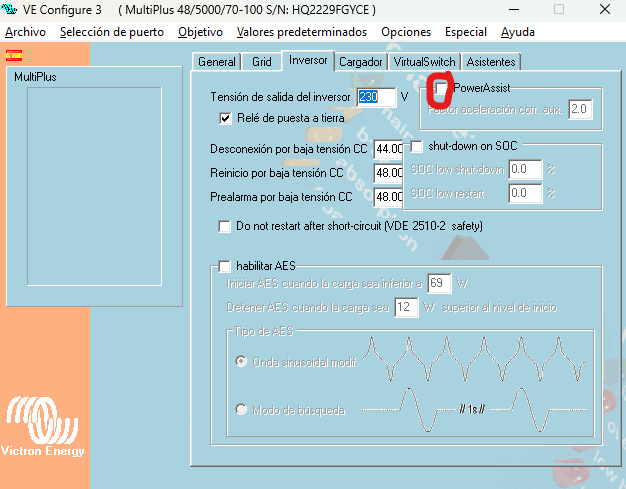Open the Valores predeterminados menu

[301, 32]
